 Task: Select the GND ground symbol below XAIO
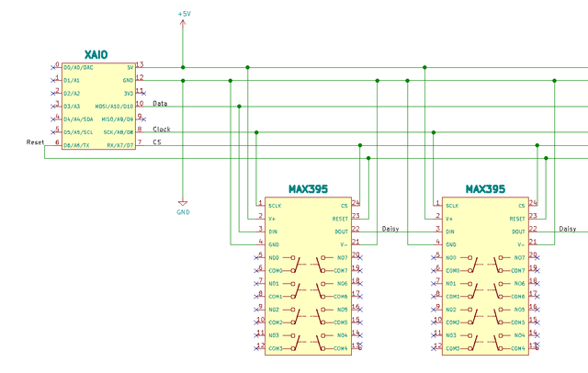[x=183, y=208]
